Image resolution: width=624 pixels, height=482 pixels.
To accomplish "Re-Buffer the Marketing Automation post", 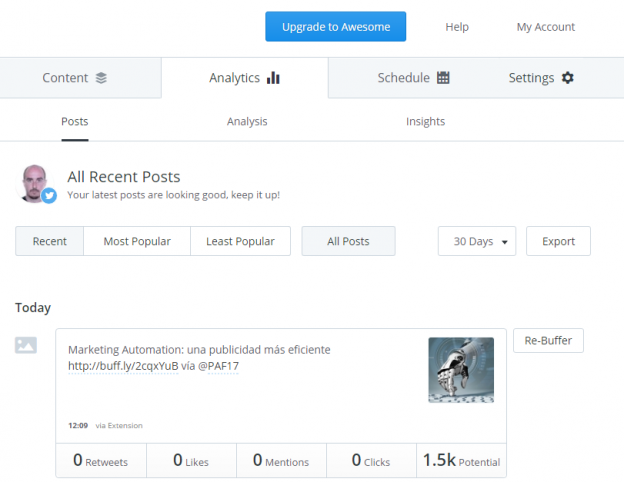I will (x=548, y=341).
